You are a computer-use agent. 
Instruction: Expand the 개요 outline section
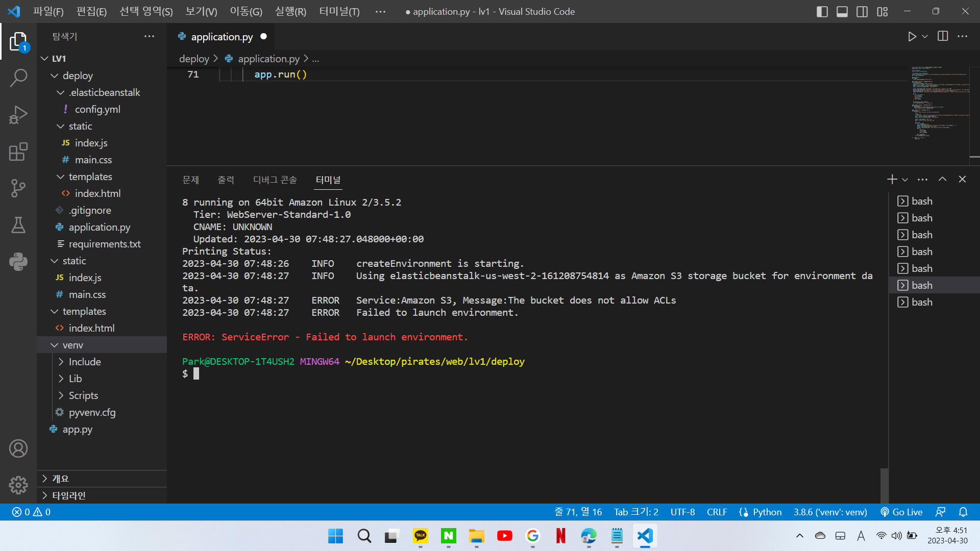click(x=102, y=479)
